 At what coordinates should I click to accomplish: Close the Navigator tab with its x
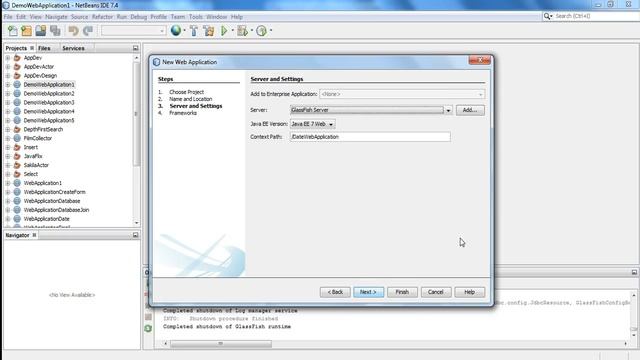click(x=34, y=235)
